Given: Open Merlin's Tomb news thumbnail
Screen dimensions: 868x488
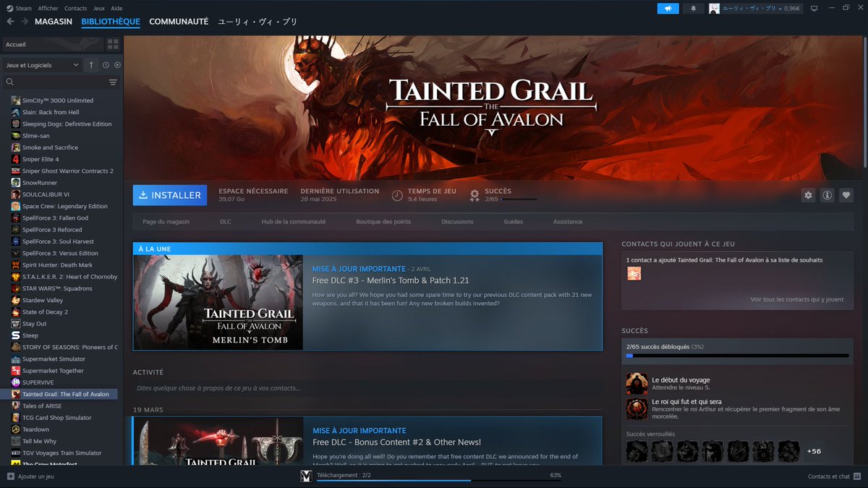Looking at the screenshot, I should click(218, 302).
